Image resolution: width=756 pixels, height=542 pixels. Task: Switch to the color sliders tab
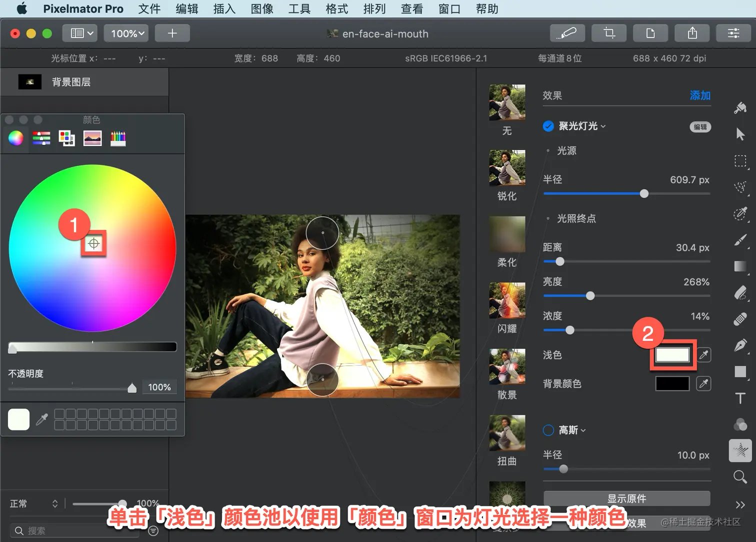(41, 138)
